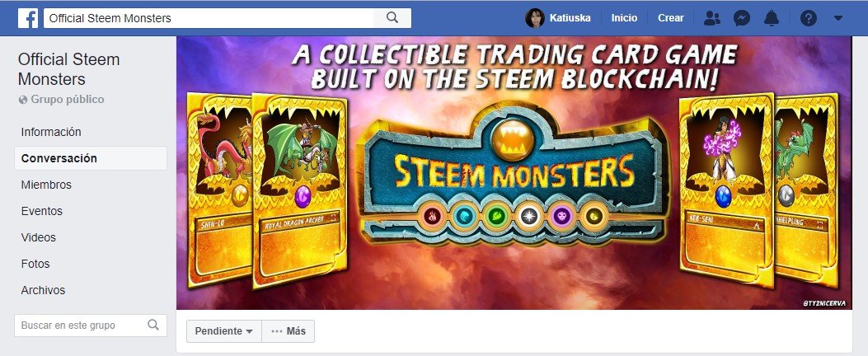Click the Facebook logo icon
Screen dimensions: 868x356
coord(28,17)
